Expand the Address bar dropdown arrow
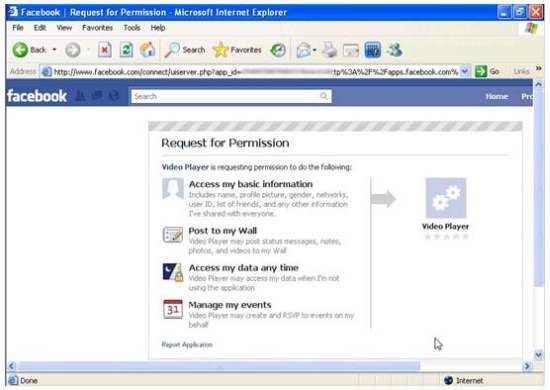Image resolution: width=550 pixels, height=390 pixels. click(465, 72)
